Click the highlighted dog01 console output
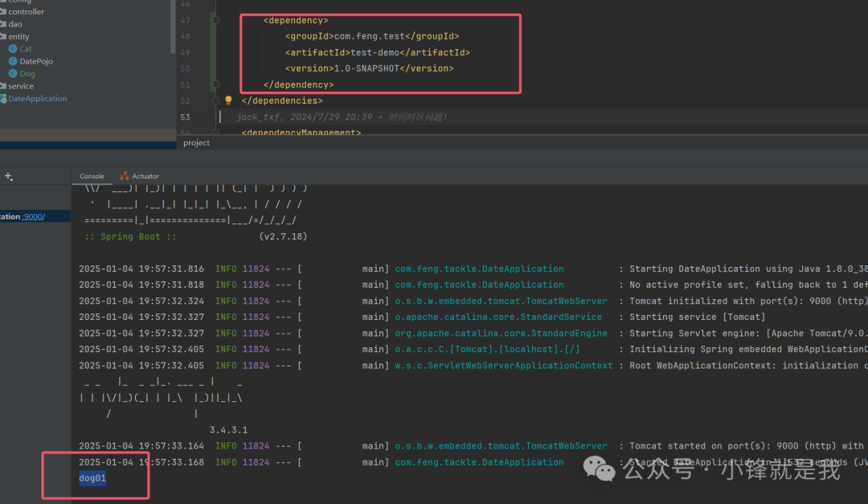868x504 pixels. pos(92,478)
